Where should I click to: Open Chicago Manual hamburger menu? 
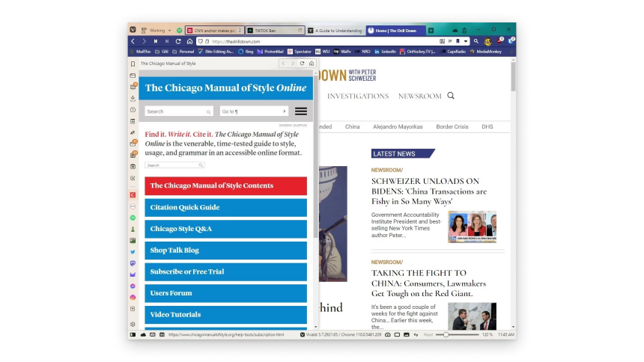[x=301, y=111]
